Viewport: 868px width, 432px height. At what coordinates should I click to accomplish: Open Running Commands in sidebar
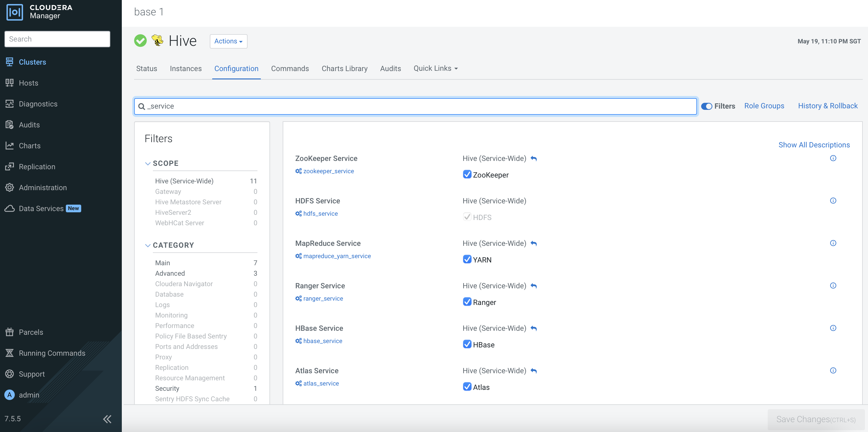coord(52,353)
